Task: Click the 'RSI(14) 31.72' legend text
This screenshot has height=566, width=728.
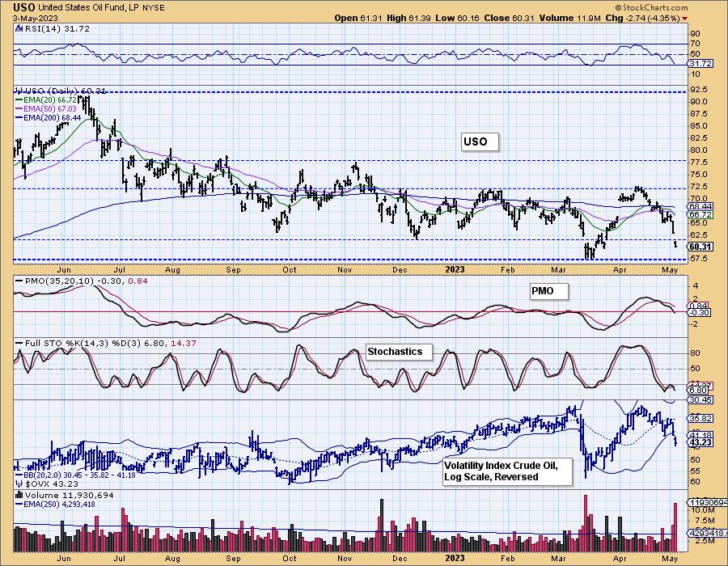Action: pyautogui.click(x=57, y=28)
